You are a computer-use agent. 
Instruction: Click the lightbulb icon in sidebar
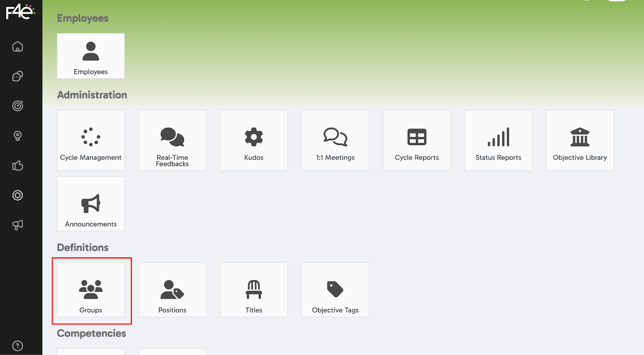(18, 136)
